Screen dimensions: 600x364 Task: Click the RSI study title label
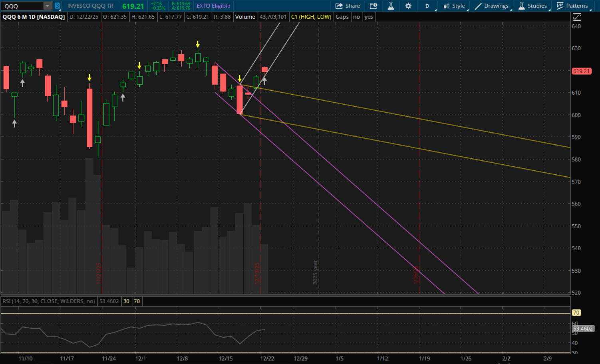(49, 301)
